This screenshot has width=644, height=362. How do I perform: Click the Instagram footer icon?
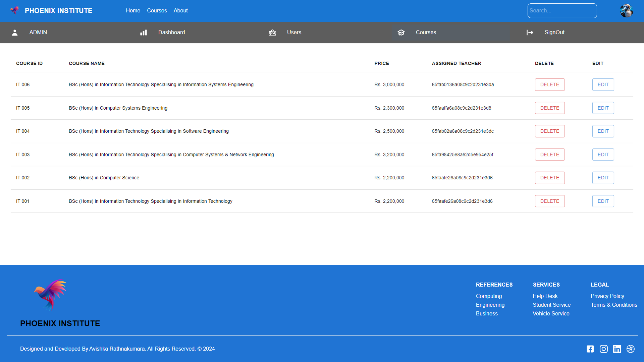(x=604, y=349)
